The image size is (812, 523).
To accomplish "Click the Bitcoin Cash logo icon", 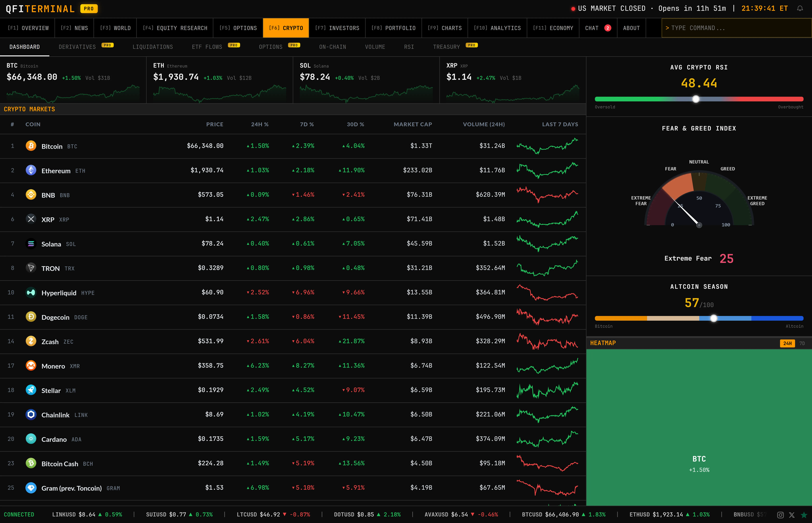I will coord(31,463).
